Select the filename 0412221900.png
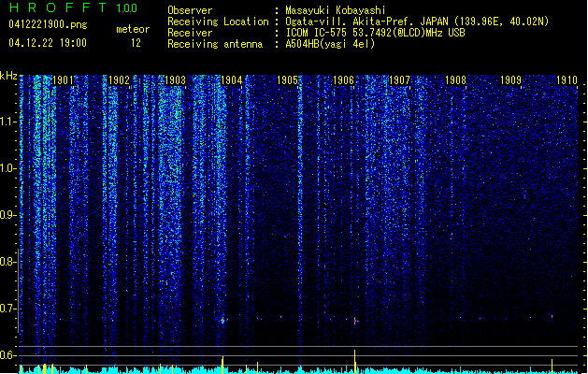Image resolution: width=588 pixels, height=374 pixels. pyautogui.click(x=48, y=24)
